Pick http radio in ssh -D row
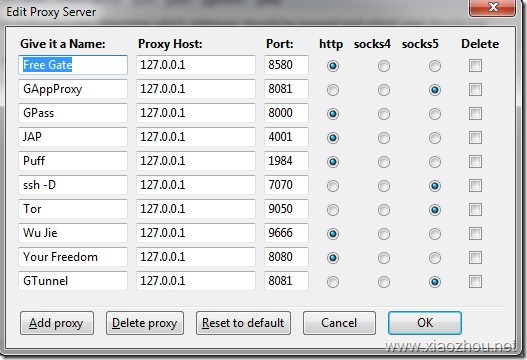Image resolution: width=527 pixels, height=360 pixels. (x=333, y=186)
